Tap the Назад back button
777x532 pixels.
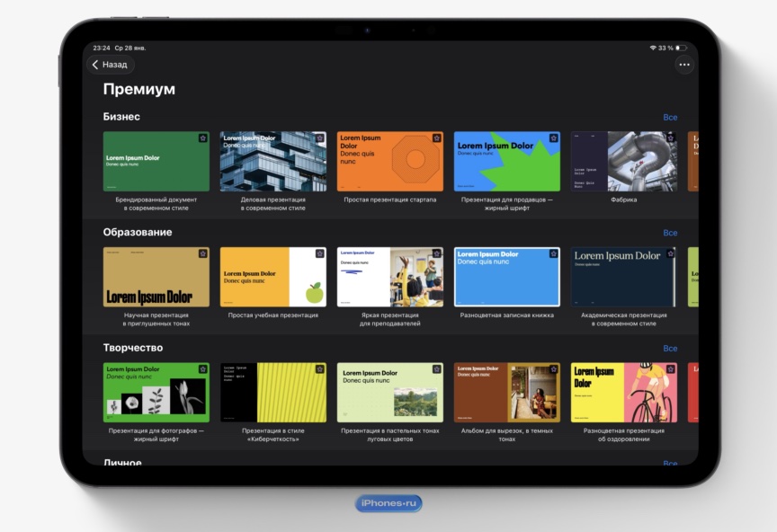pyautogui.click(x=110, y=65)
